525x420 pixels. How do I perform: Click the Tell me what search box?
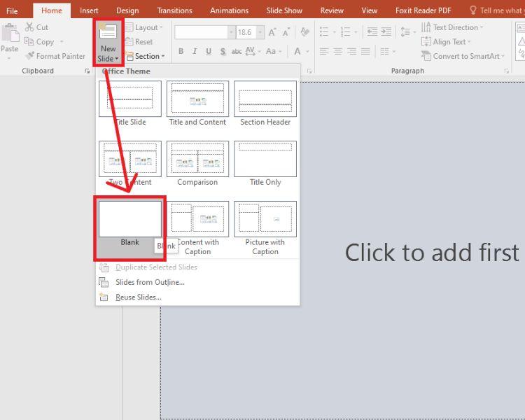coord(497,10)
